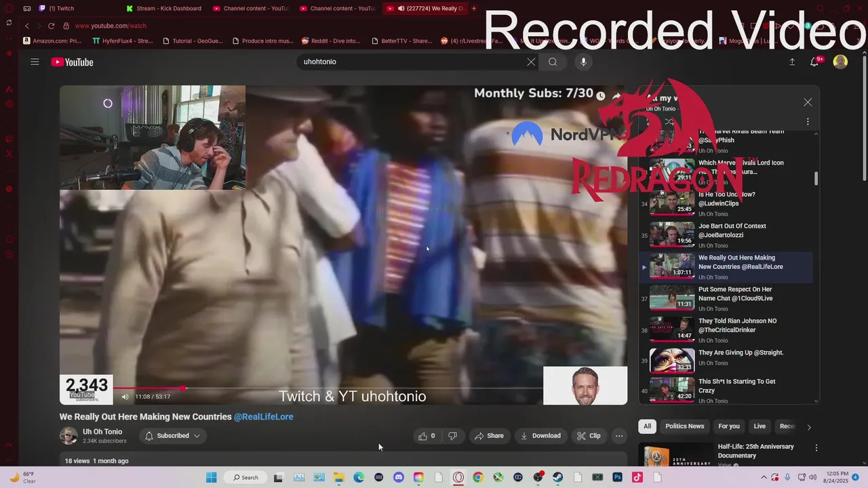This screenshot has width=868, height=488.
Task: Open the Amazon.com bookmark
Action: (x=52, y=41)
